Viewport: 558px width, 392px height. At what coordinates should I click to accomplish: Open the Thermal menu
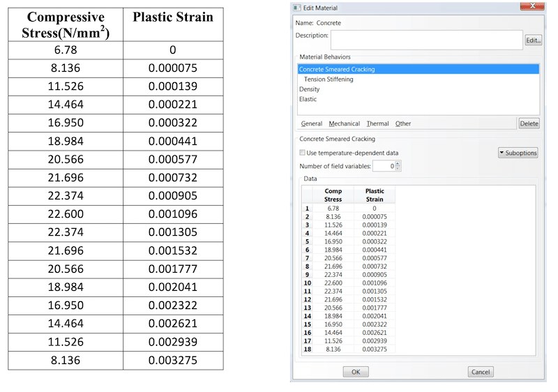point(377,123)
